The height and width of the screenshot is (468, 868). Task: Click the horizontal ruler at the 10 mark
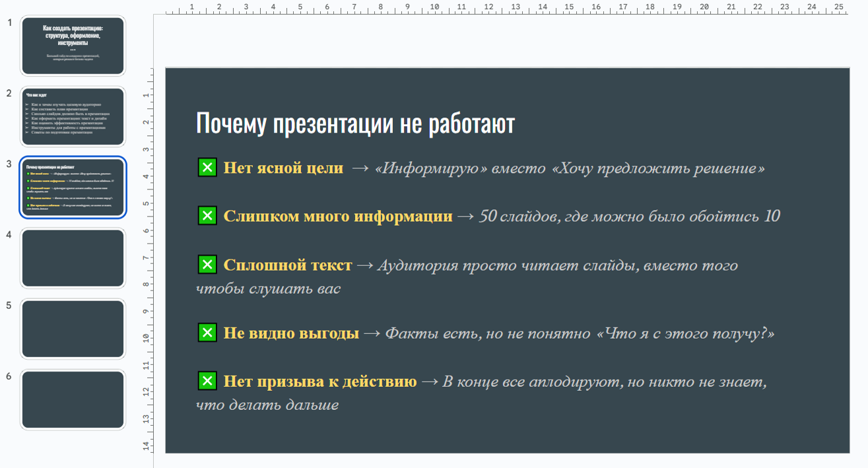(x=434, y=8)
